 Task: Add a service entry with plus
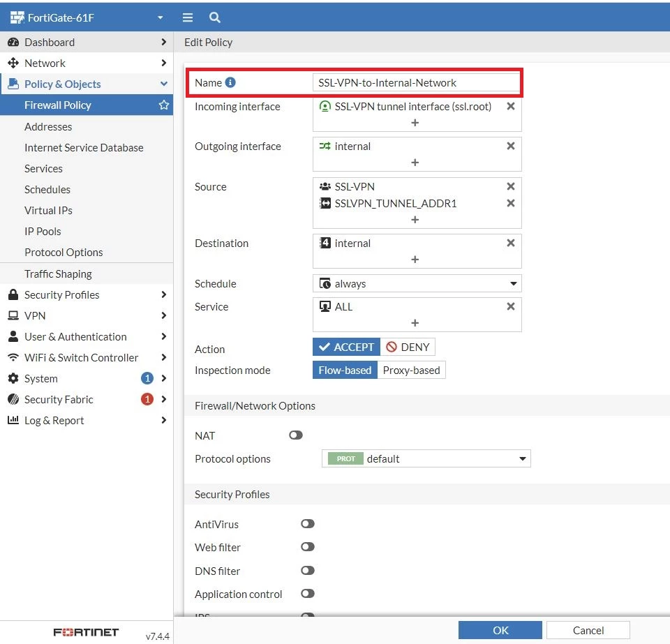tap(415, 323)
